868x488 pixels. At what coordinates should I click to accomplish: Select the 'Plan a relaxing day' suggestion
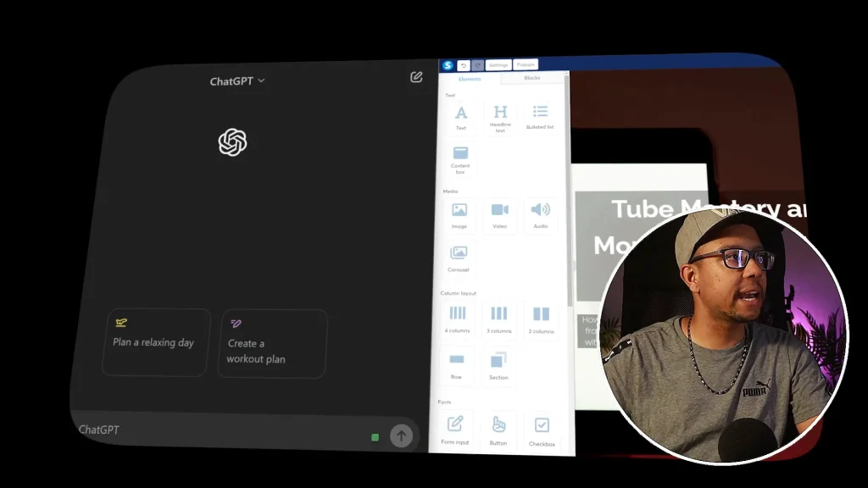[156, 342]
